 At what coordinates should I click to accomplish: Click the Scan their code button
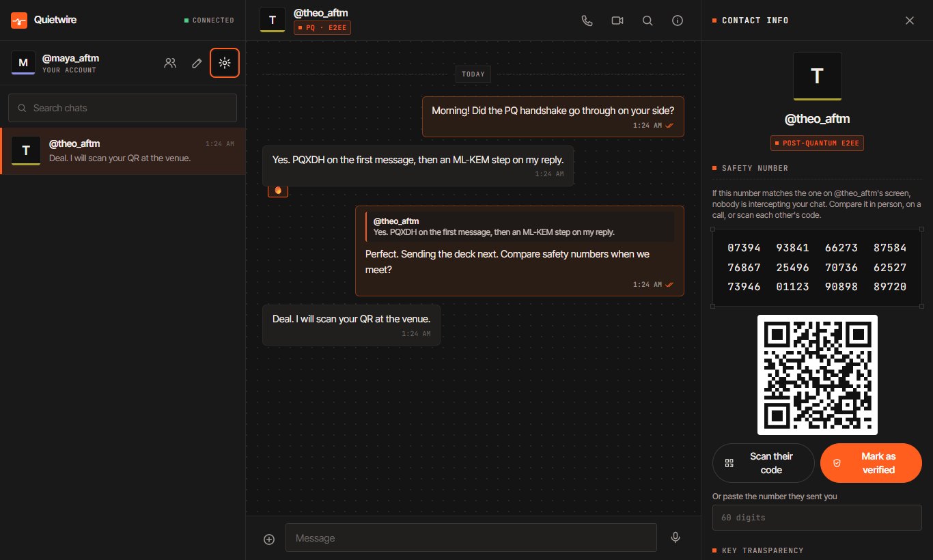tap(764, 463)
